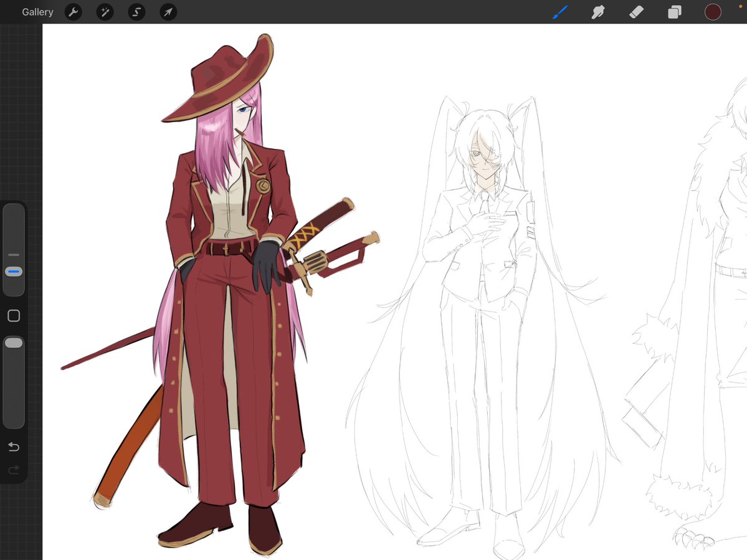
Task: Tap the square Modify button
Action: [x=14, y=316]
